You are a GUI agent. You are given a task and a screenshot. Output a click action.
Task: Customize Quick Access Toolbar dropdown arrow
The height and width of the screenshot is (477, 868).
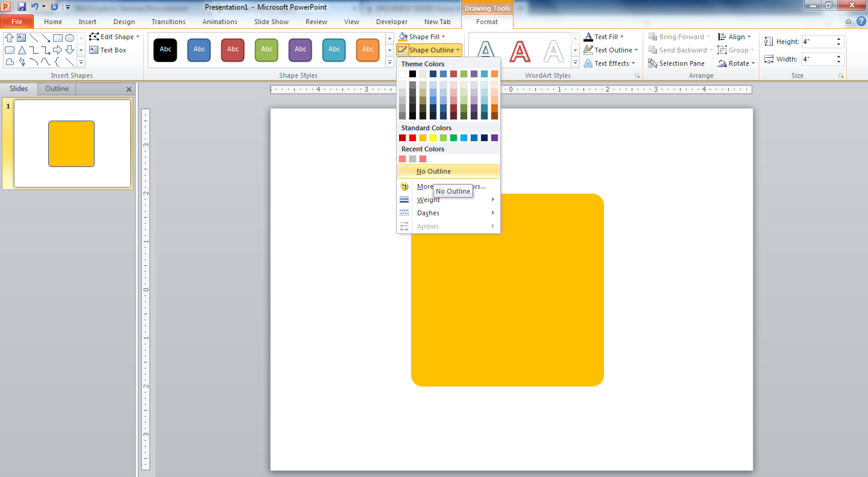[68, 7]
